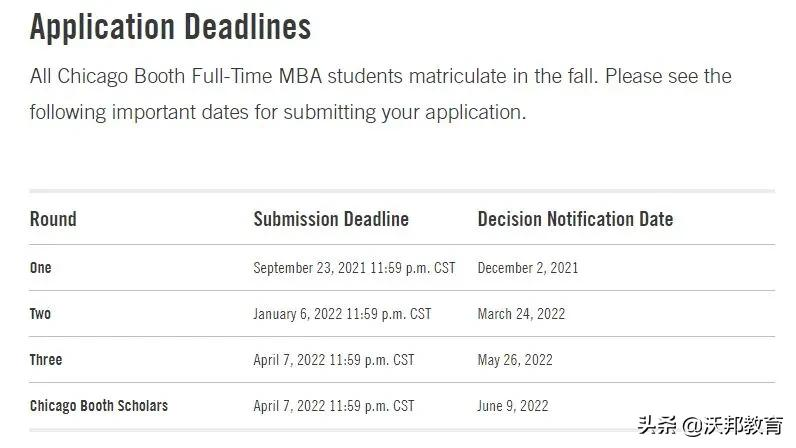Select the May 26, 2022 decision date
Screen dimensions: 796x448
515,360
